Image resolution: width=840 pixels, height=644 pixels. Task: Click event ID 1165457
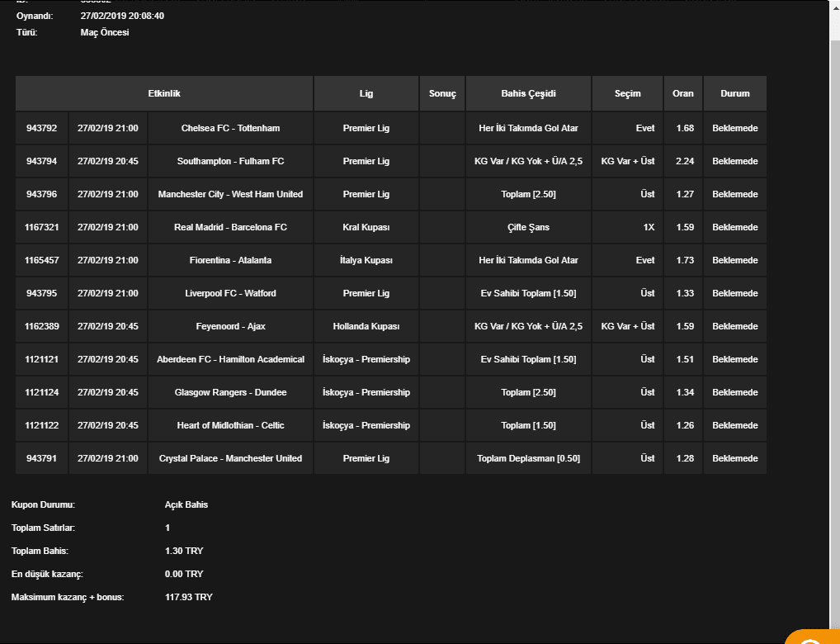point(42,260)
